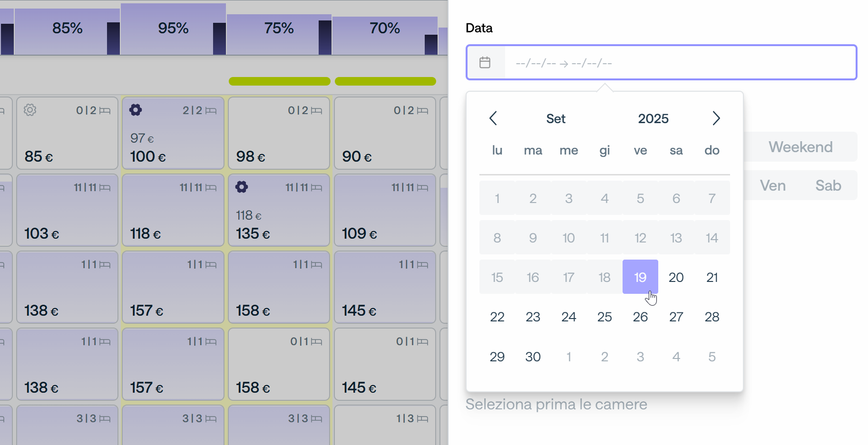Advance to next month with right chevron

(716, 118)
